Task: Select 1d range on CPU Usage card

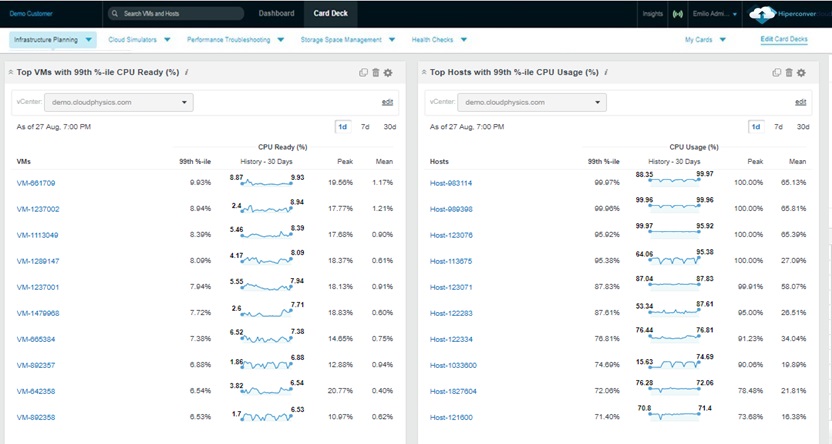Action: pos(756,127)
